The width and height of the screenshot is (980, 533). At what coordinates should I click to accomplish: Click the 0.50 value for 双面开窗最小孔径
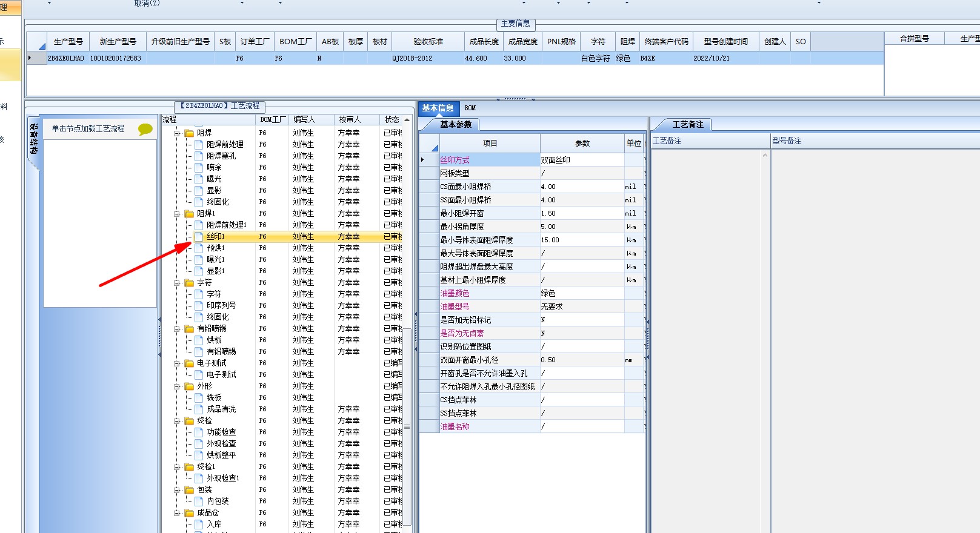click(x=582, y=360)
